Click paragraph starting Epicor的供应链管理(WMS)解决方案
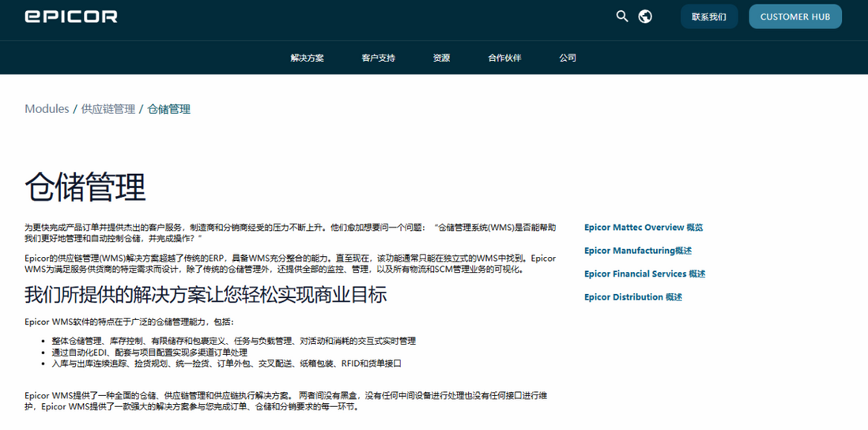Image resolution: width=868 pixels, height=430 pixels. click(x=291, y=263)
